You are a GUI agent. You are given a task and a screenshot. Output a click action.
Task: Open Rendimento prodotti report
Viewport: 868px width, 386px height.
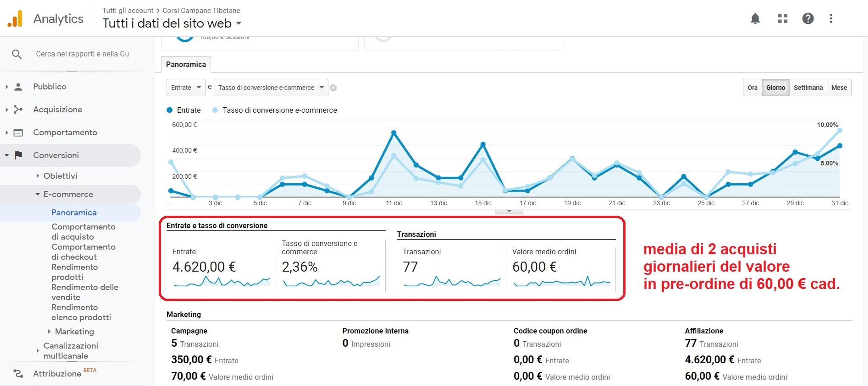pyautogui.click(x=74, y=272)
